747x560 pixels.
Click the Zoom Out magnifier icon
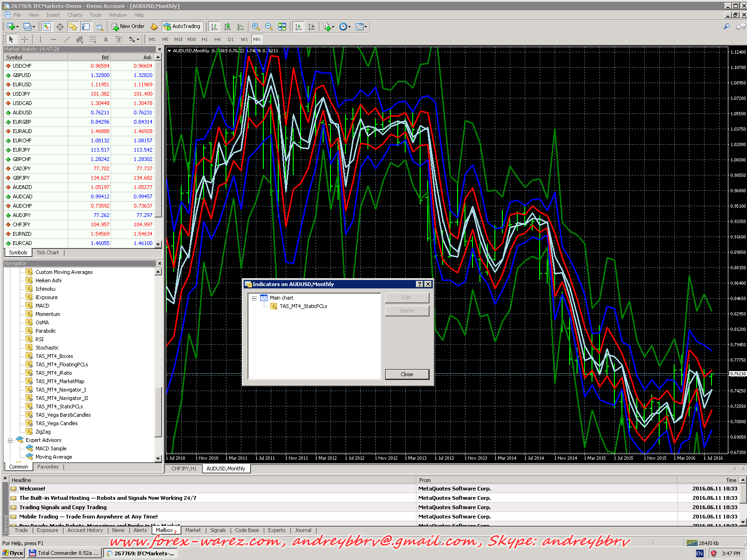[268, 27]
